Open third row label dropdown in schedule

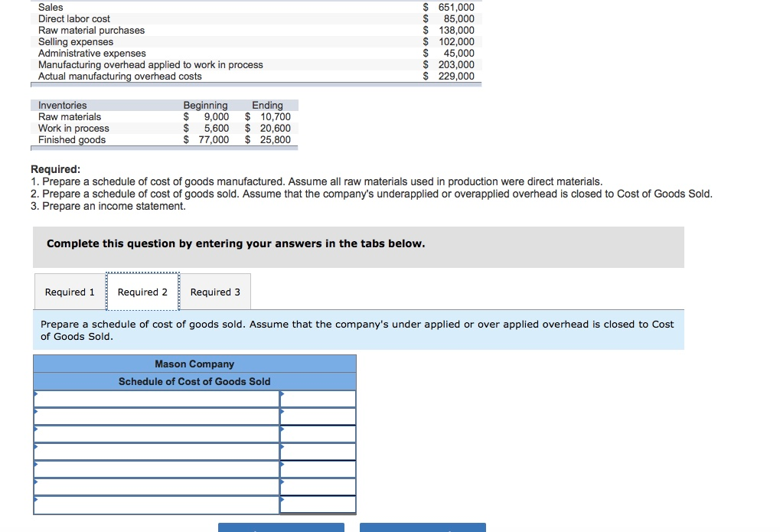157,434
